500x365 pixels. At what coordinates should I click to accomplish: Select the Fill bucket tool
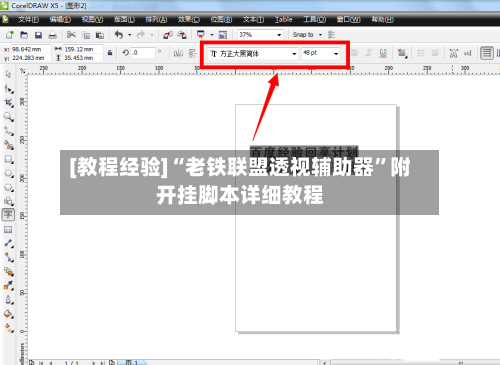coord(8,314)
